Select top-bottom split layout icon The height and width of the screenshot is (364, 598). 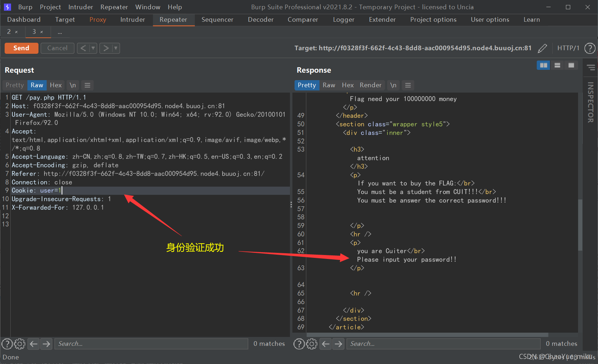click(x=557, y=65)
